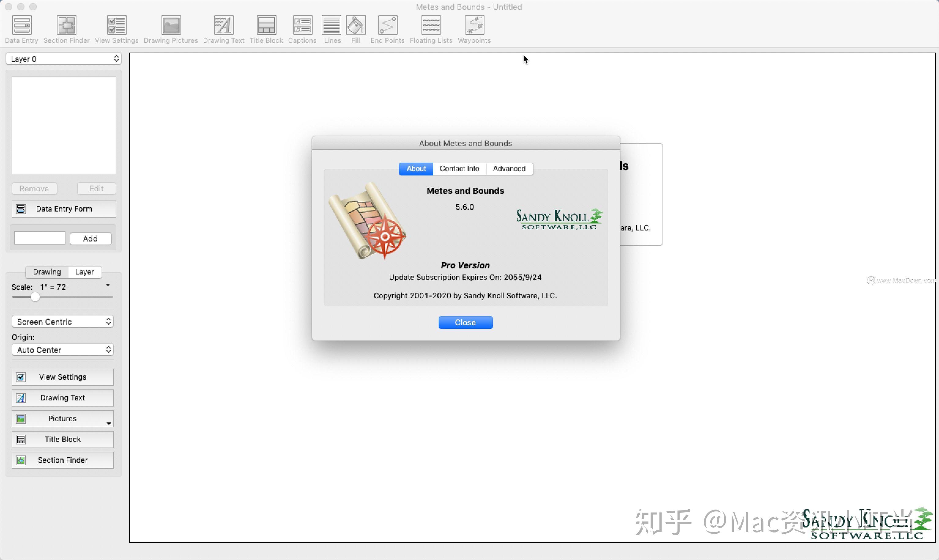This screenshot has width=939, height=560.
Task: Click the Scale value 1" = 72'
Action: click(54, 287)
